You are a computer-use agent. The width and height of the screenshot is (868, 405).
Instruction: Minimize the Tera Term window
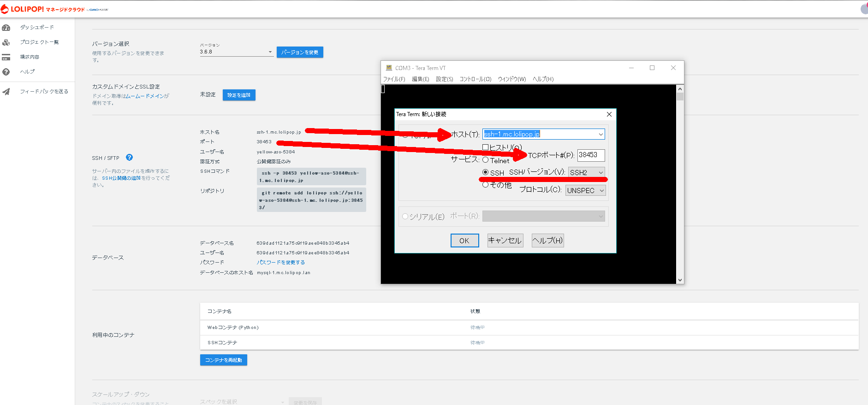(631, 68)
